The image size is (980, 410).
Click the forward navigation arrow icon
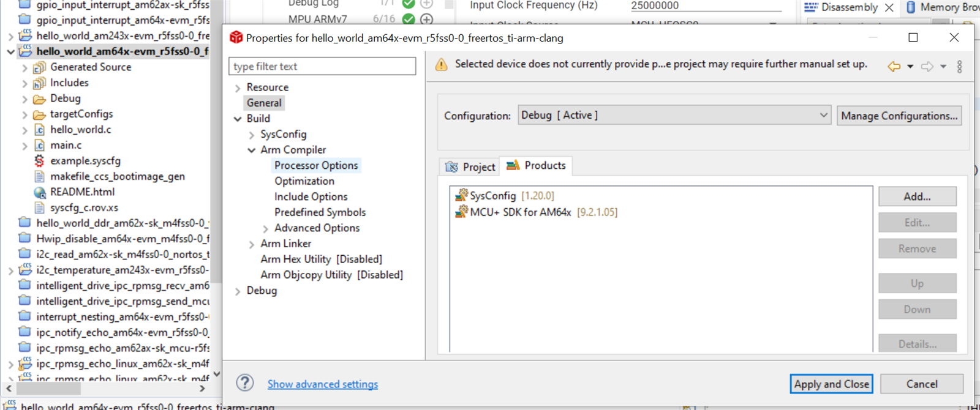(x=927, y=66)
